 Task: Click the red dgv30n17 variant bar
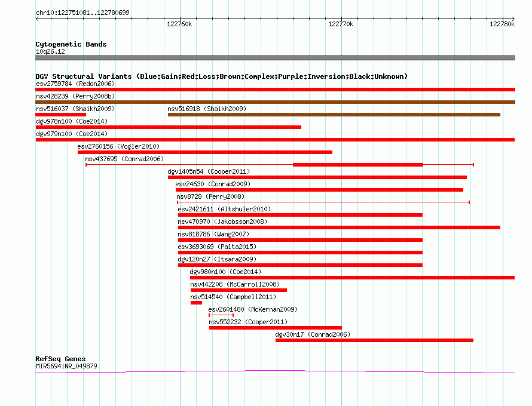point(374,340)
